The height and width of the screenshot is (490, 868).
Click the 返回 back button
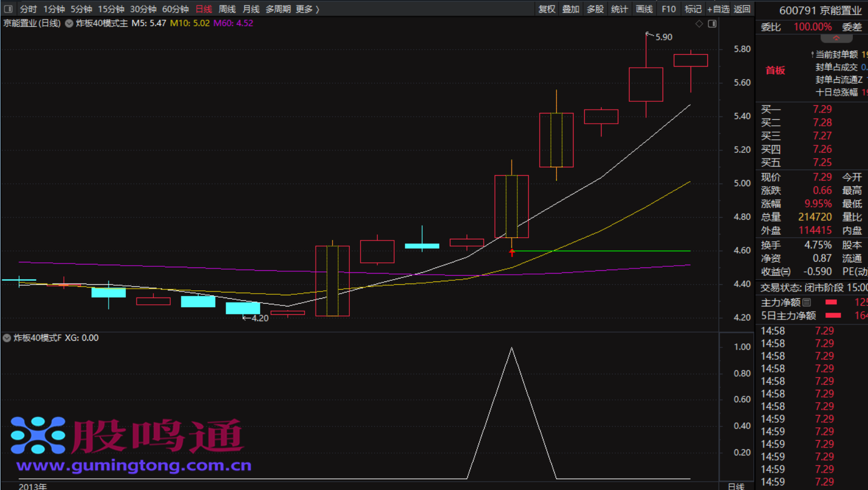tap(742, 9)
